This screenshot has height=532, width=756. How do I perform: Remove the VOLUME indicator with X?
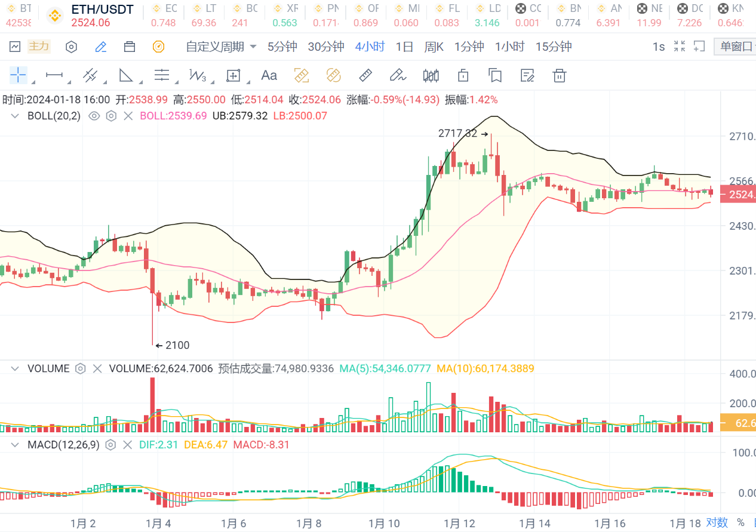coord(98,369)
